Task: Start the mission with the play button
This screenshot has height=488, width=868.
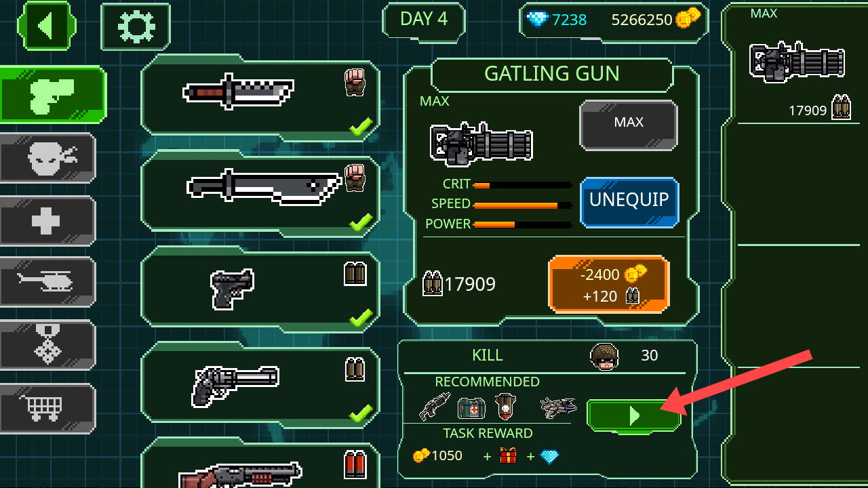Action: [x=634, y=415]
